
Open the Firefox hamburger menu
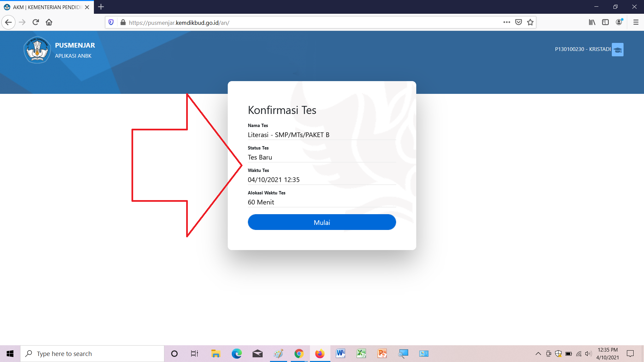point(636,22)
